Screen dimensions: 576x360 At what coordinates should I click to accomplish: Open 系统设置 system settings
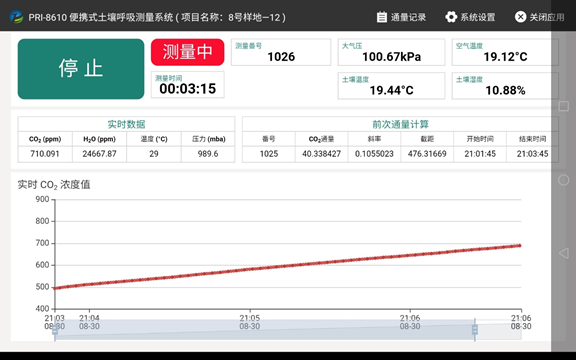(x=470, y=17)
